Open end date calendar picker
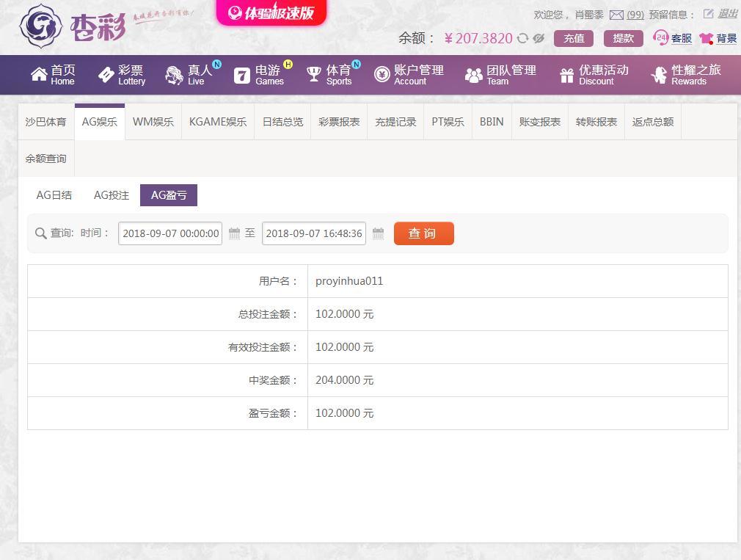Image resolution: width=741 pixels, height=560 pixels. (x=379, y=233)
